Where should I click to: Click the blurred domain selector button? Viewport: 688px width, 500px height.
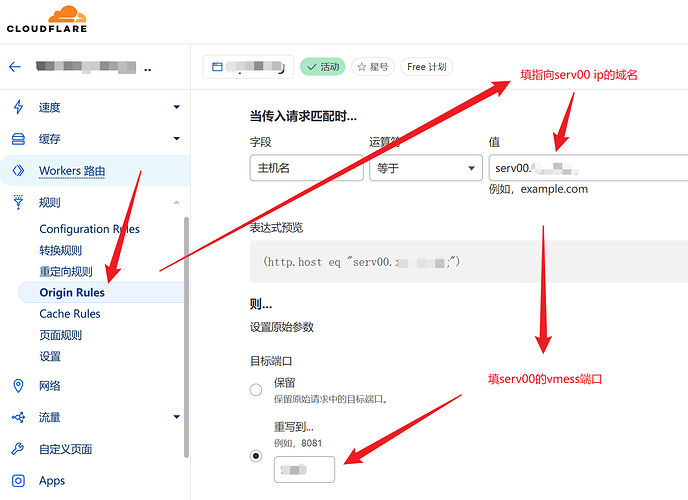point(248,67)
